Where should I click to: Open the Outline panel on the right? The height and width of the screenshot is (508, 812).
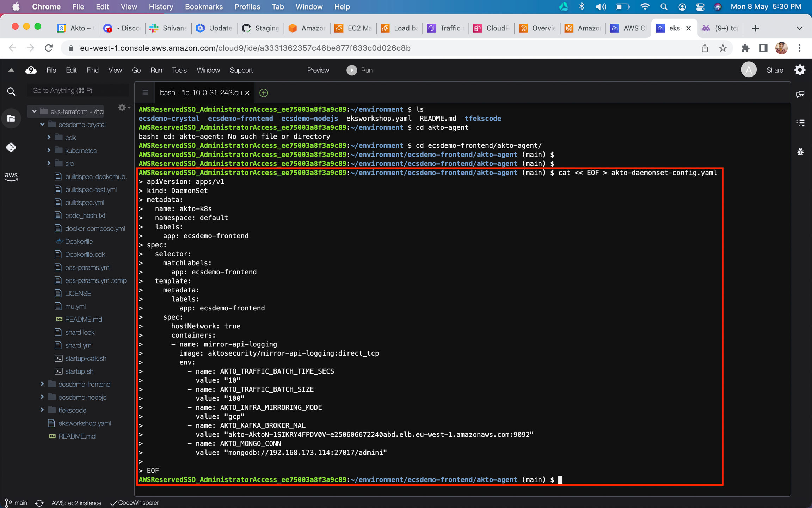click(x=800, y=122)
